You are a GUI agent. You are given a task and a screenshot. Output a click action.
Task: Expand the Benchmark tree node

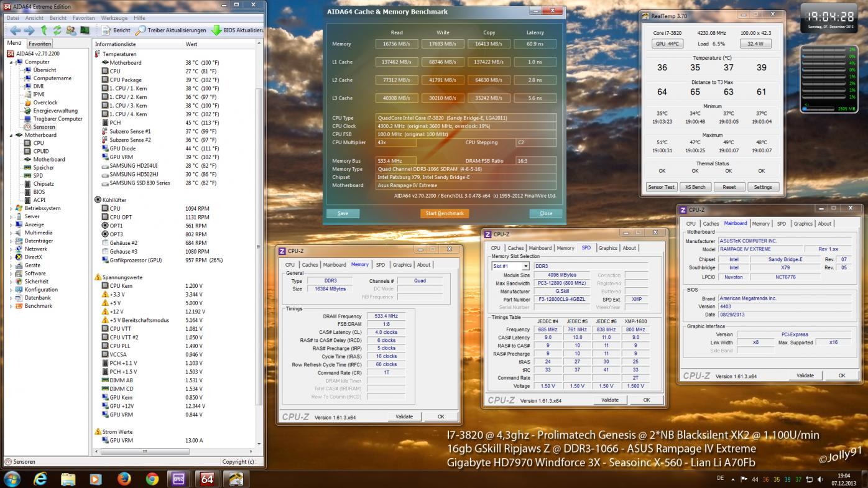coord(11,306)
